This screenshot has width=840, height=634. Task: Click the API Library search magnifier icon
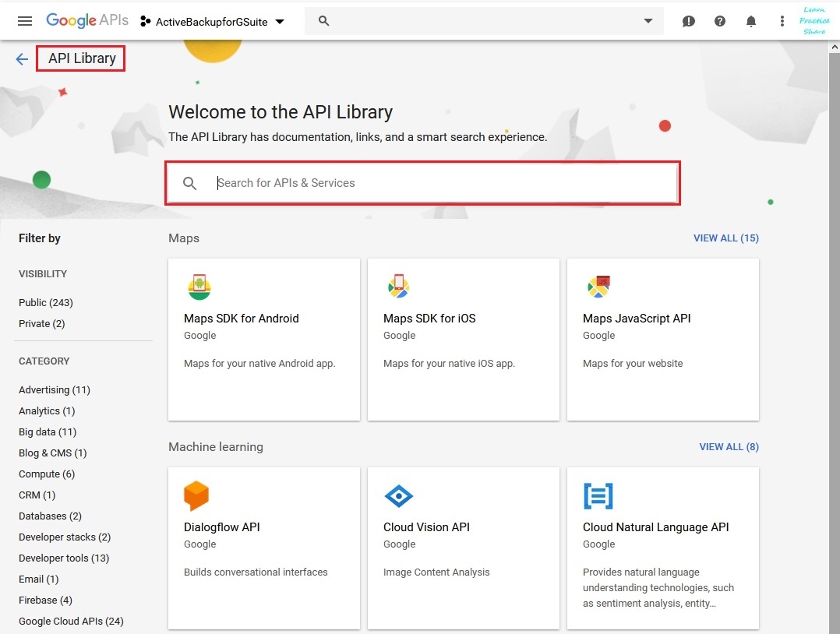click(x=189, y=183)
